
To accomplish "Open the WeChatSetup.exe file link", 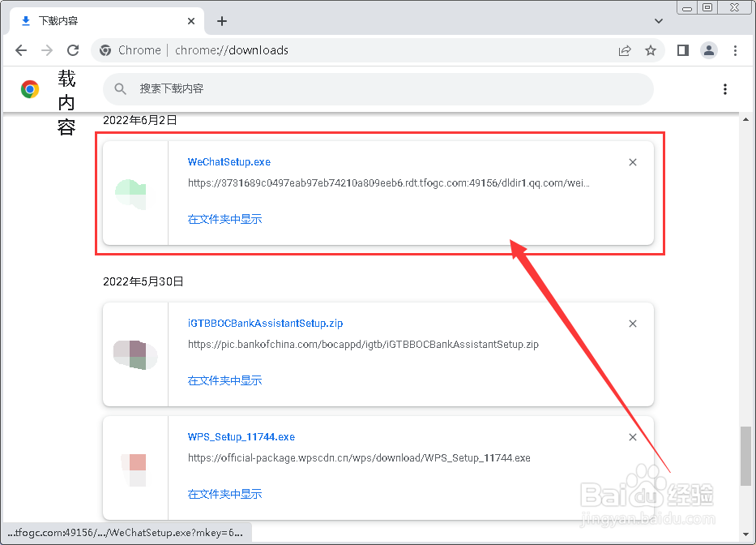I will (x=229, y=161).
